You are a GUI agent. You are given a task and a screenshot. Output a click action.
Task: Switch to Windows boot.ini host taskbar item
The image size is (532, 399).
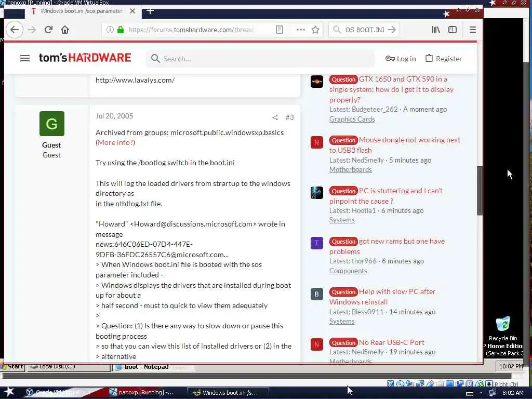(x=228, y=393)
